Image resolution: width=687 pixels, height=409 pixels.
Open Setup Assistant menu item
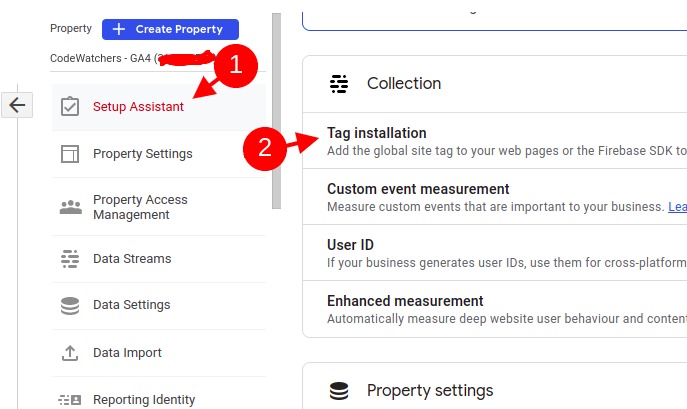coord(159,107)
